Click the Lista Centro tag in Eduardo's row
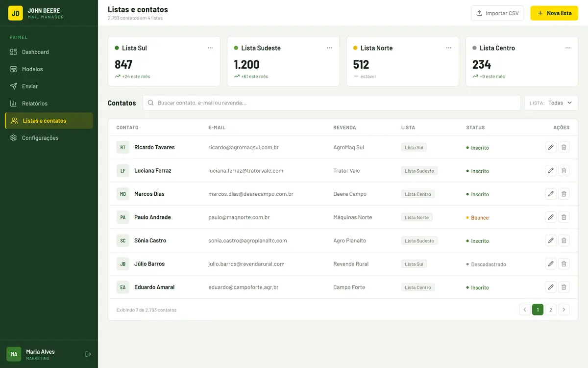588x368 pixels. (x=418, y=287)
